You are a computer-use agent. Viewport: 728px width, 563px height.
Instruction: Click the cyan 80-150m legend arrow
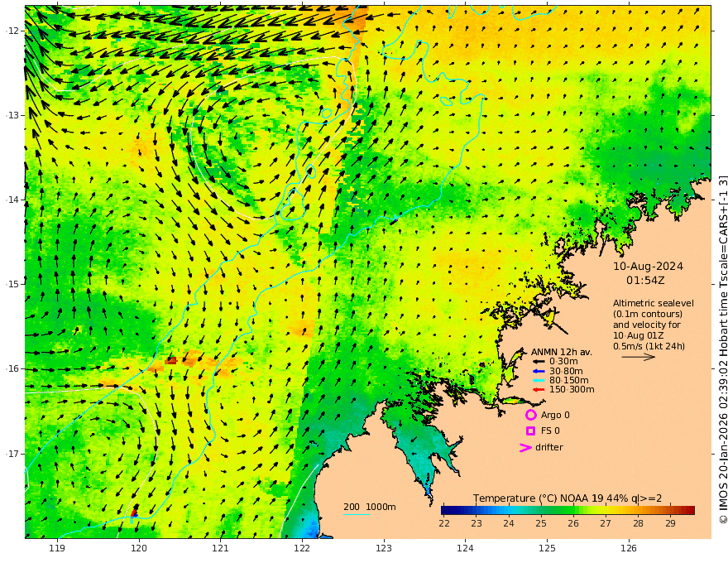538,381
